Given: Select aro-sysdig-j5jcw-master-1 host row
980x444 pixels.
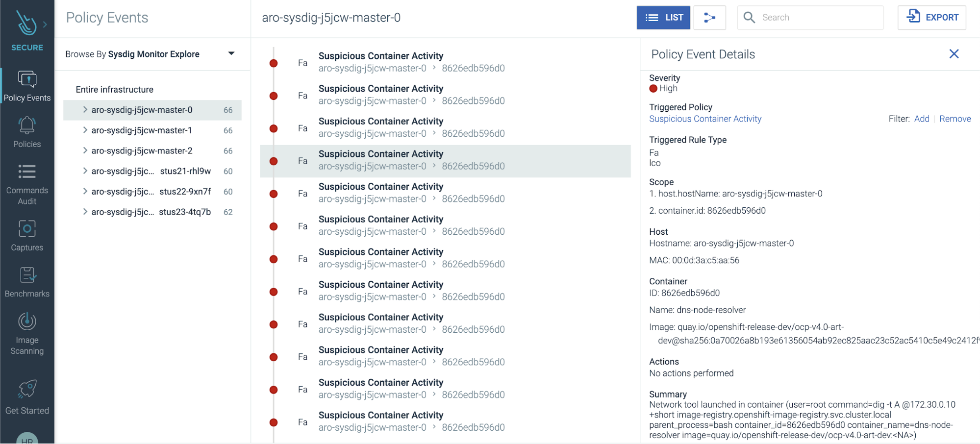Looking at the screenshot, I should (152, 130).
